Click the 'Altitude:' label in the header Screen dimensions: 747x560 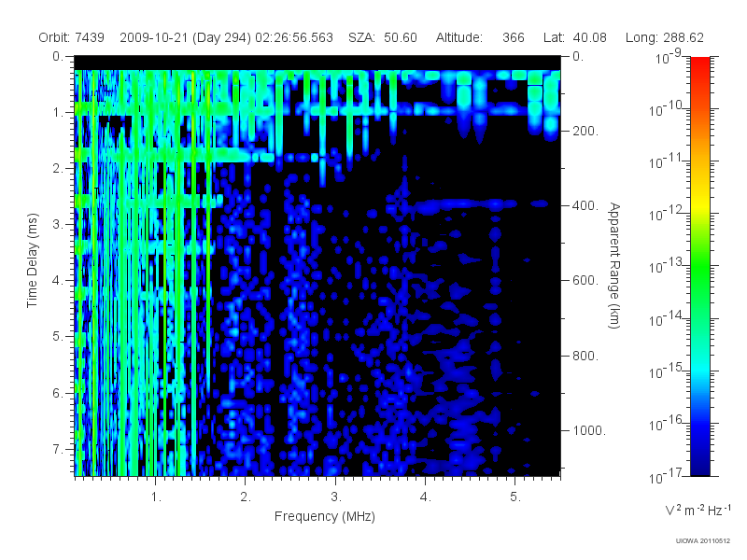pyautogui.click(x=459, y=37)
